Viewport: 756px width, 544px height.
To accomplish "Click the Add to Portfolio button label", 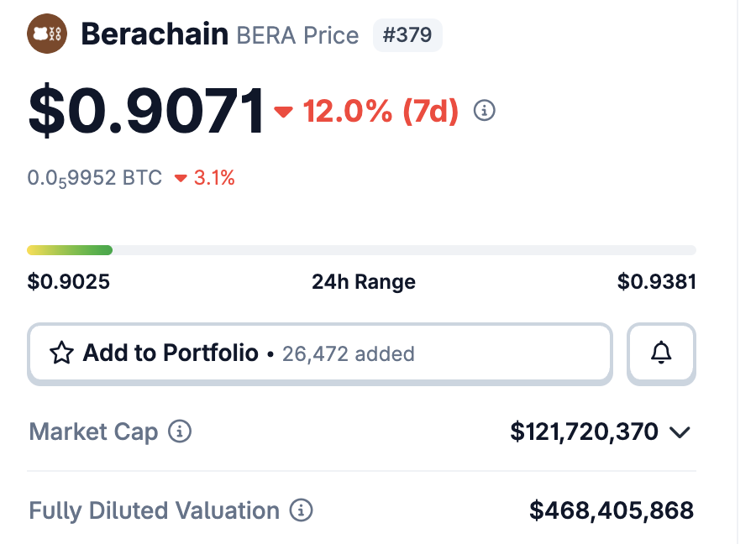I will click(171, 353).
